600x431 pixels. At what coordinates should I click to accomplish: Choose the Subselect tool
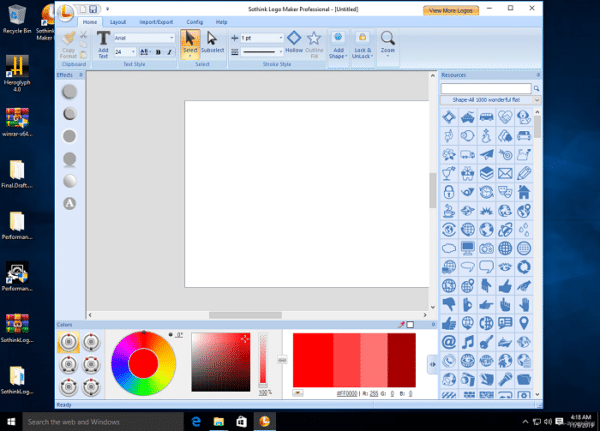[x=212, y=42]
